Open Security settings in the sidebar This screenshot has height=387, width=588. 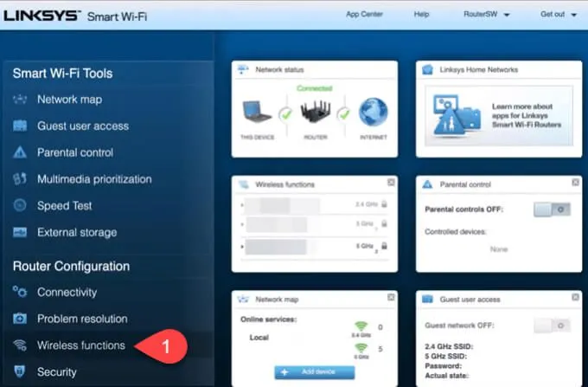coord(56,372)
